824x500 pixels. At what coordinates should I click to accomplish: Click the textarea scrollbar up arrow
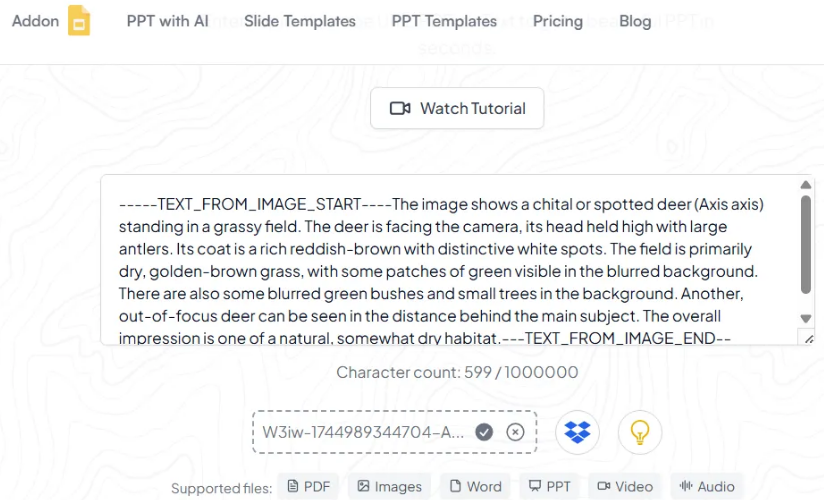(x=807, y=185)
